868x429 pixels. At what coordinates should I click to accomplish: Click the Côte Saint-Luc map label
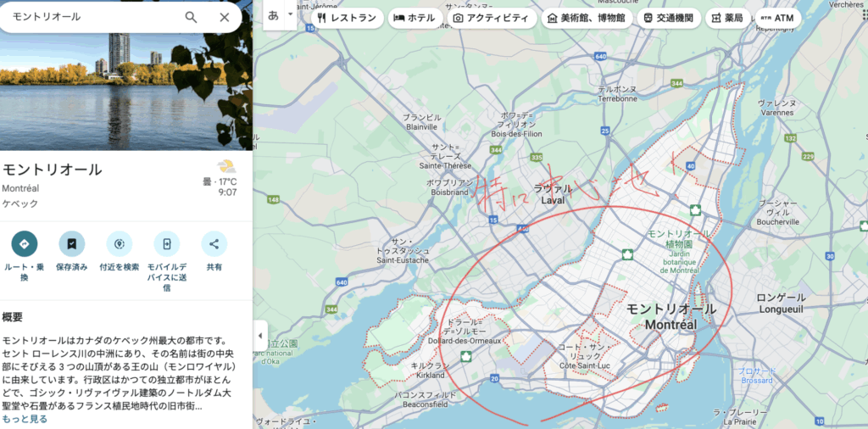coord(583,356)
